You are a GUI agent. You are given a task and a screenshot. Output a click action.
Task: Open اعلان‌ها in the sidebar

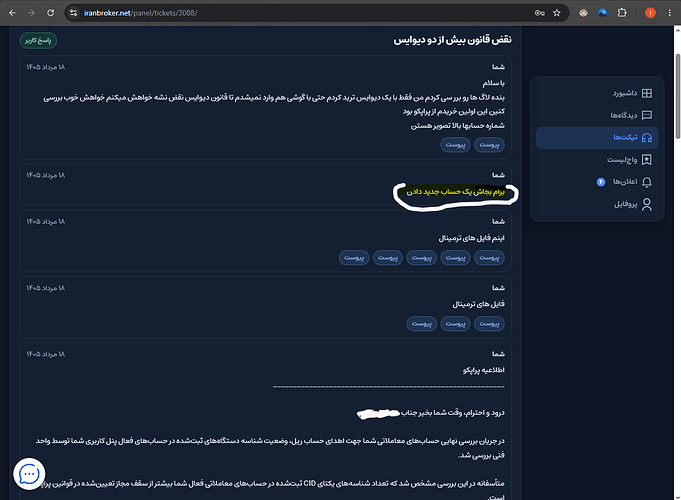597,182
